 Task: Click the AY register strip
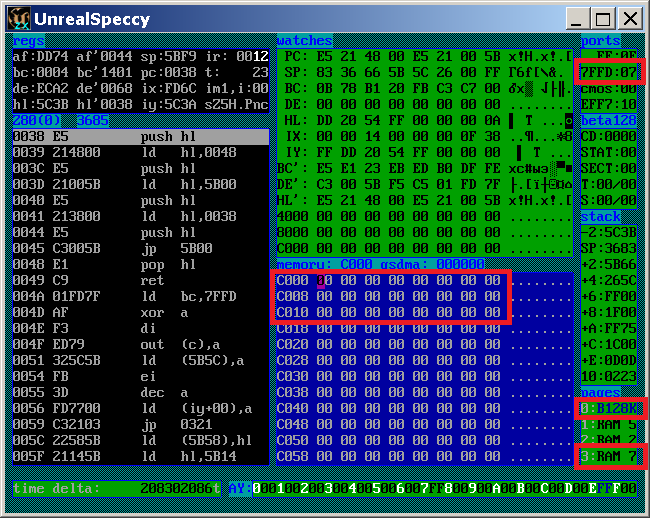point(433,489)
